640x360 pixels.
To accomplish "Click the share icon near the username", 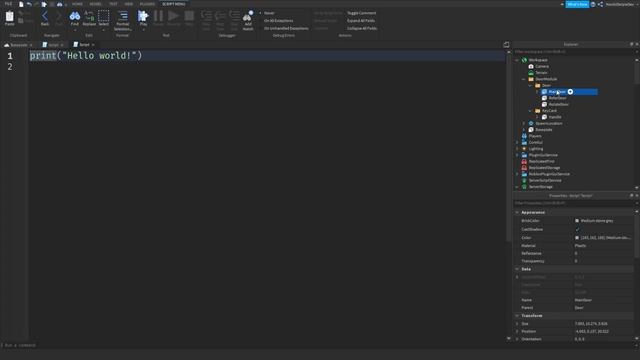I will pyautogui.click(x=600, y=4).
